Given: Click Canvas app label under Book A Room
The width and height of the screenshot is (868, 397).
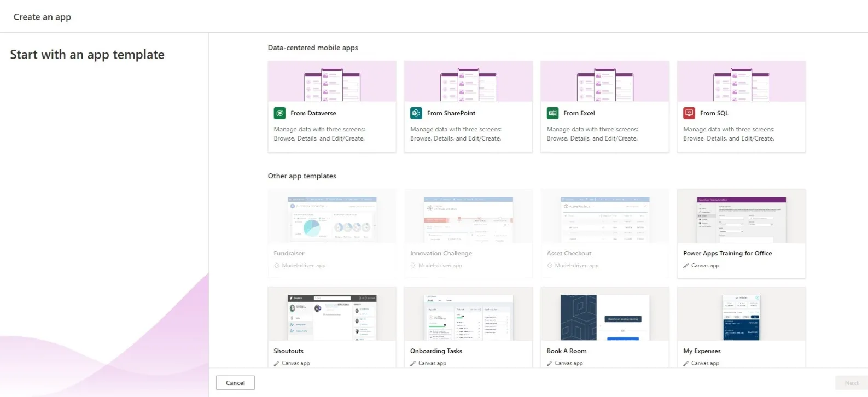Looking at the screenshot, I should click(x=569, y=363).
